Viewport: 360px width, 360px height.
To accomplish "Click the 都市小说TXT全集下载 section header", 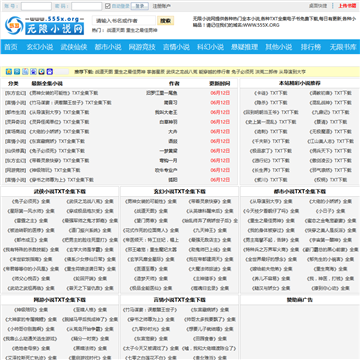I will 300,192.
